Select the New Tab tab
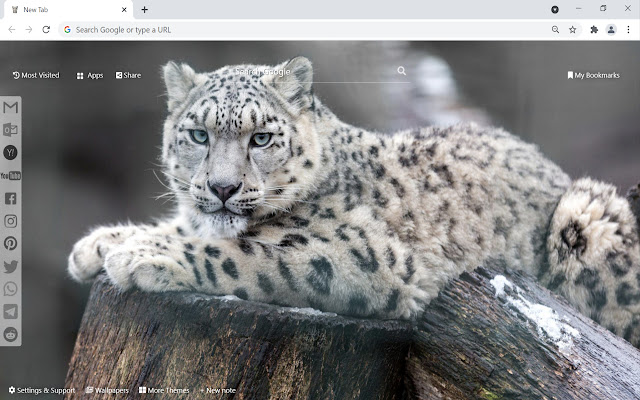 coord(69,10)
